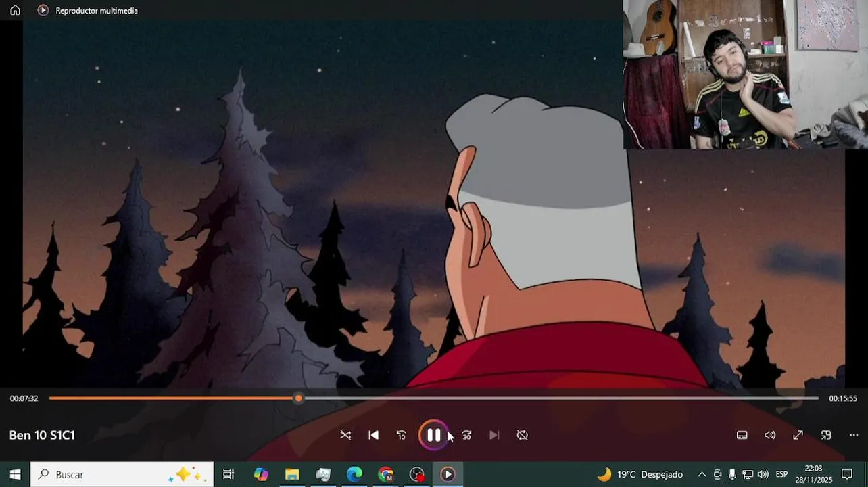This screenshot has width=868, height=487.
Task: Click the Ben 10 S1C1 title
Action: [x=42, y=435]
